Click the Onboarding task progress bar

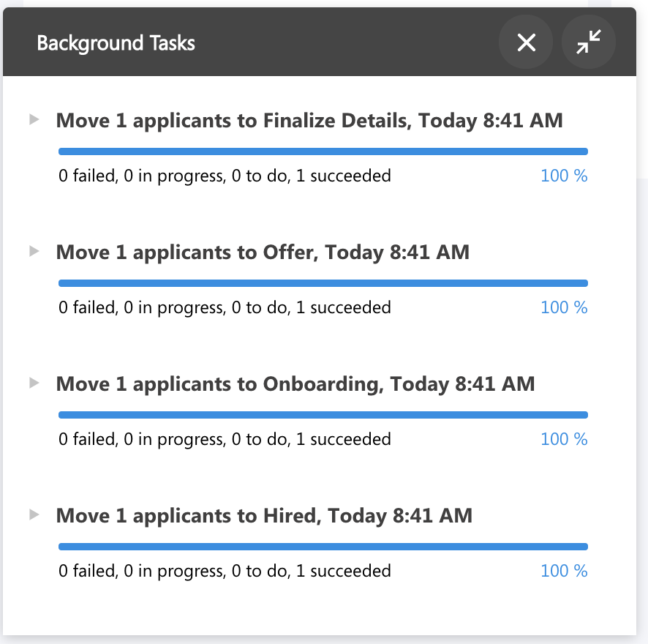pos(323,415)
